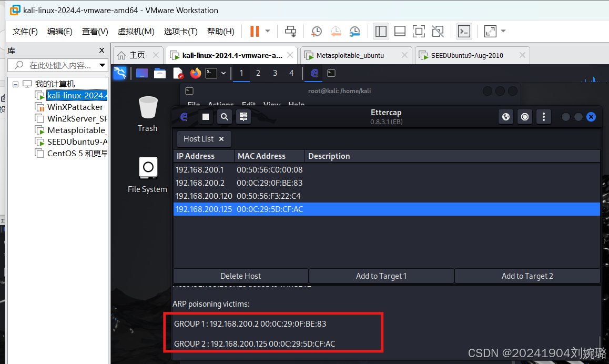Select WinXPattacker in the library tree

(75, 107)
